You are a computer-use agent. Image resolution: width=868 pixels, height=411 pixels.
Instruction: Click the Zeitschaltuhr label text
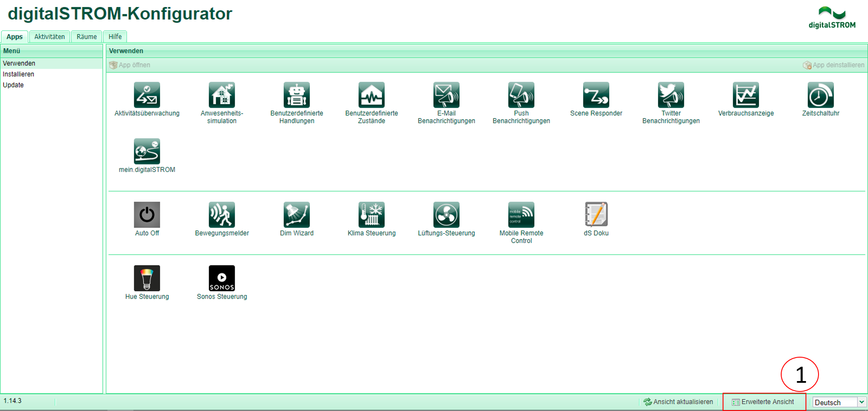click(821, 113)
